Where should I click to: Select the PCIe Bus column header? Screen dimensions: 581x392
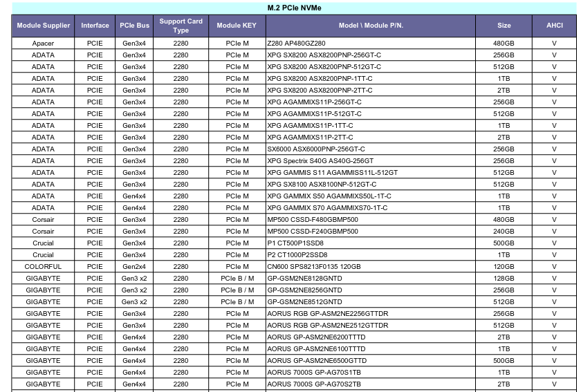(134, 26)
